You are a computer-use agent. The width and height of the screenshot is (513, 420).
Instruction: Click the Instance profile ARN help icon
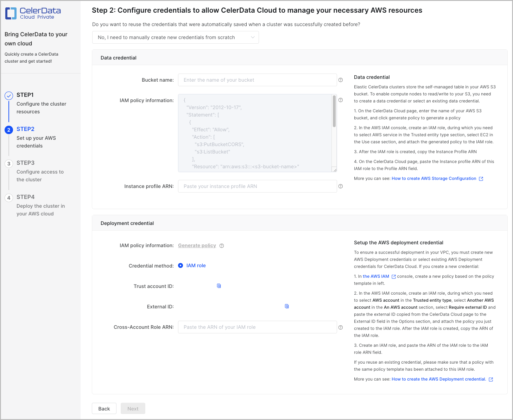pos(340,186)
